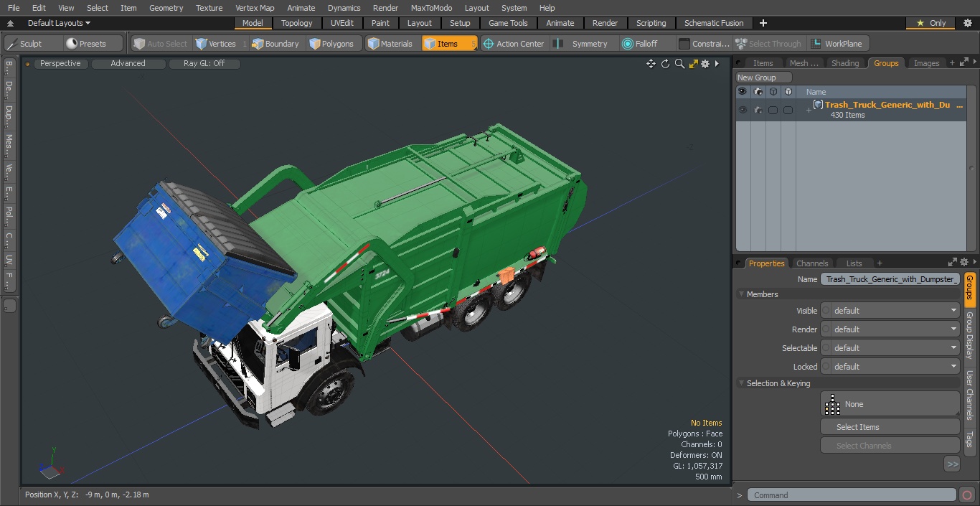This screenshot has width=980, height=506.
Task: Expand the Trash_Truck_Generic group tree
Action: (x=809, y=110)
